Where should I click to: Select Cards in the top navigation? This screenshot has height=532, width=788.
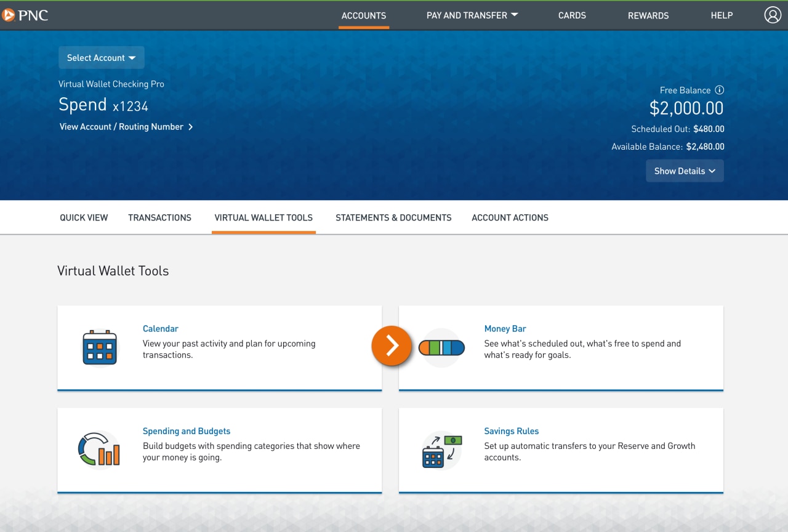572,15
